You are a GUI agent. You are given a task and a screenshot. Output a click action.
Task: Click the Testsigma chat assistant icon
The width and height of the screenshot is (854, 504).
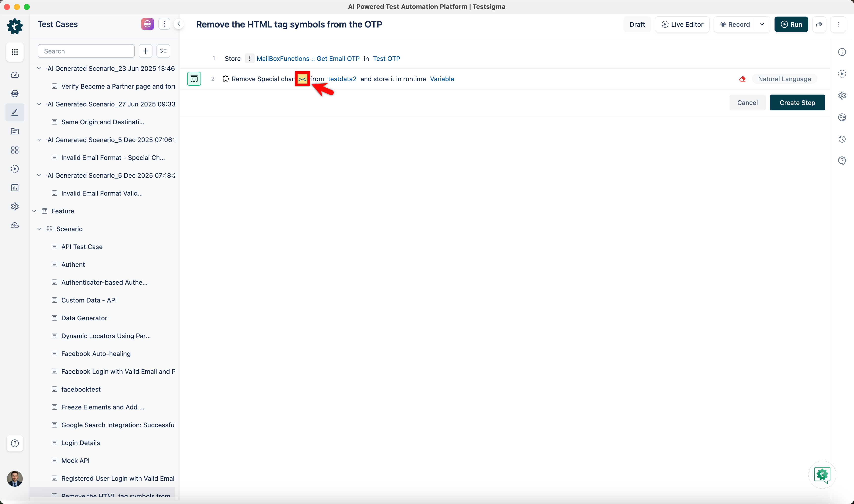[822, 475]
